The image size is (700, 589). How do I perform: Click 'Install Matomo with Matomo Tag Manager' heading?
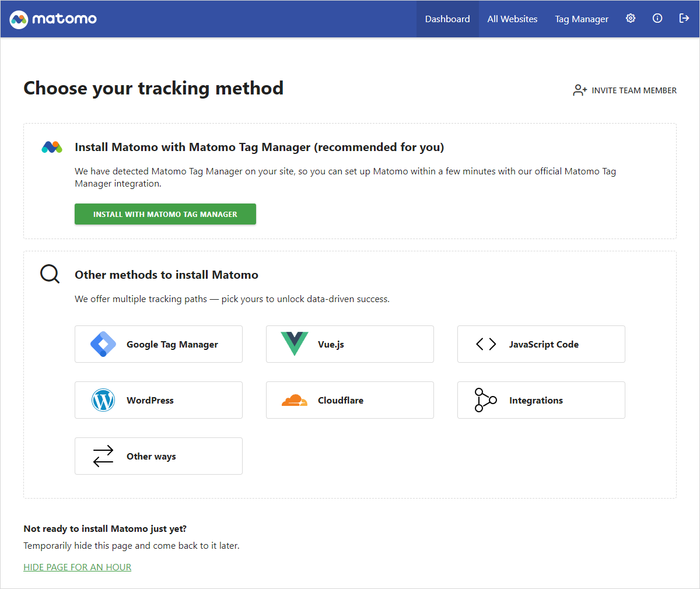[260, 147]
